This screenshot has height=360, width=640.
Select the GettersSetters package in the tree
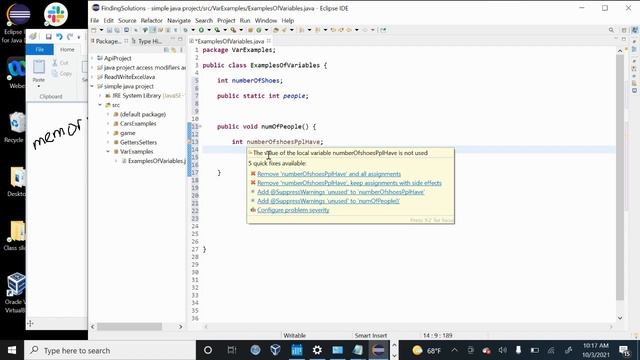138,142
